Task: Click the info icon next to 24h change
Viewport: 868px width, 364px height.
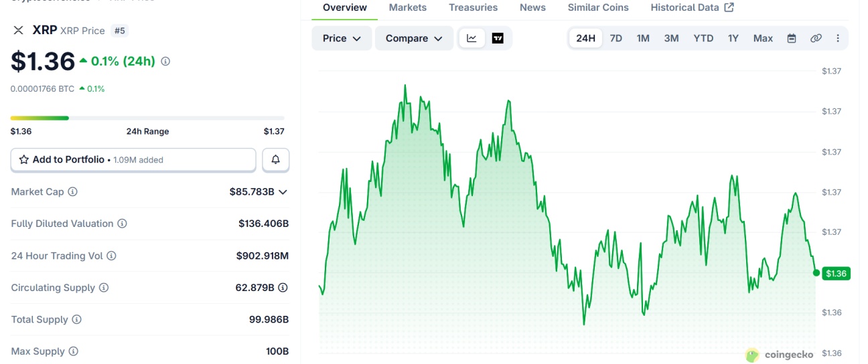Action: [165, 61]
